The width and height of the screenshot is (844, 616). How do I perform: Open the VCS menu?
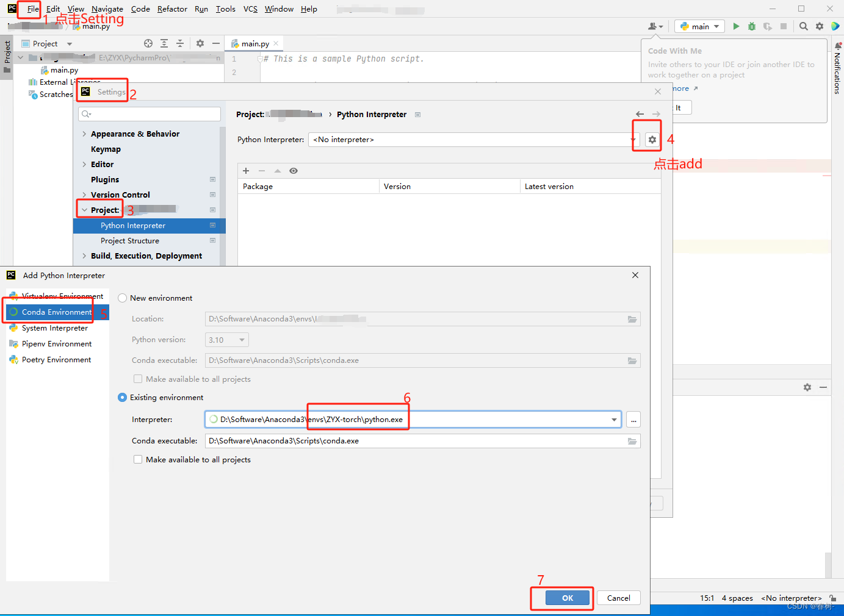pyautogui.click(x=250, y=9)
